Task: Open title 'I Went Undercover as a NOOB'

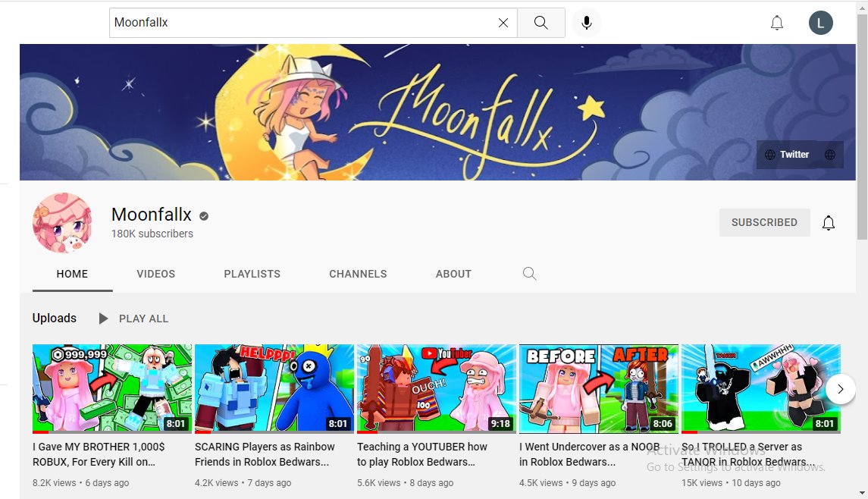Action: click(x=589, y=454)
